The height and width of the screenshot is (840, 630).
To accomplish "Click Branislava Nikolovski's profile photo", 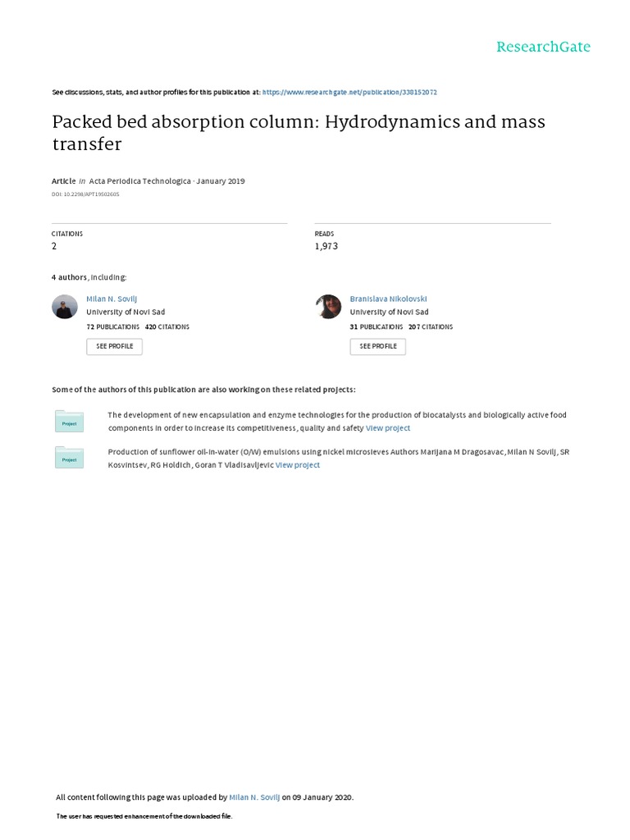I will click(328, 307).
